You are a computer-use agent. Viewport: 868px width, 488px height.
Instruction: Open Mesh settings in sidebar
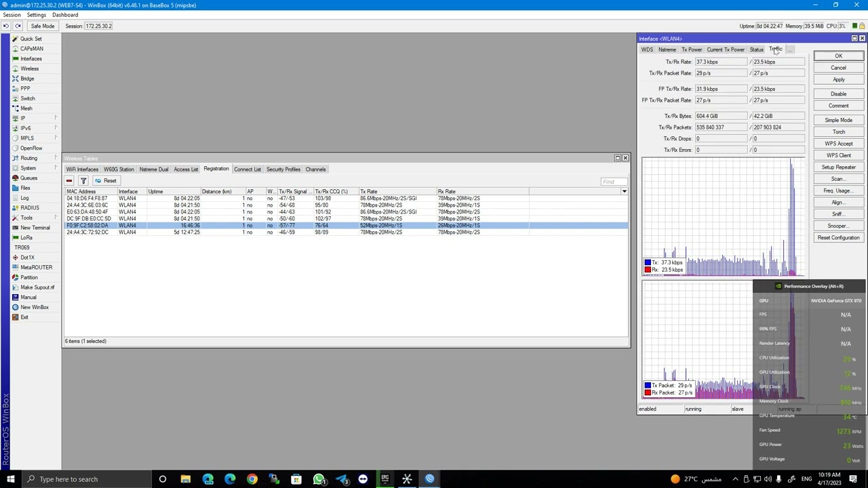[26, 108]
